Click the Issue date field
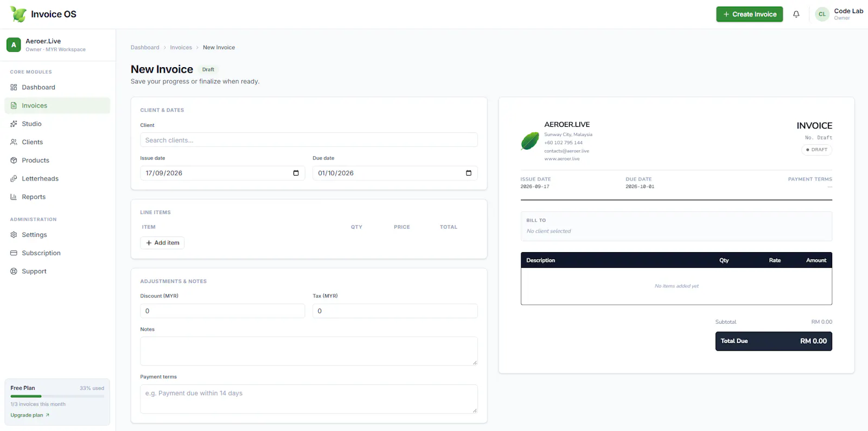 pyautogui.click(x=222, y=173)
